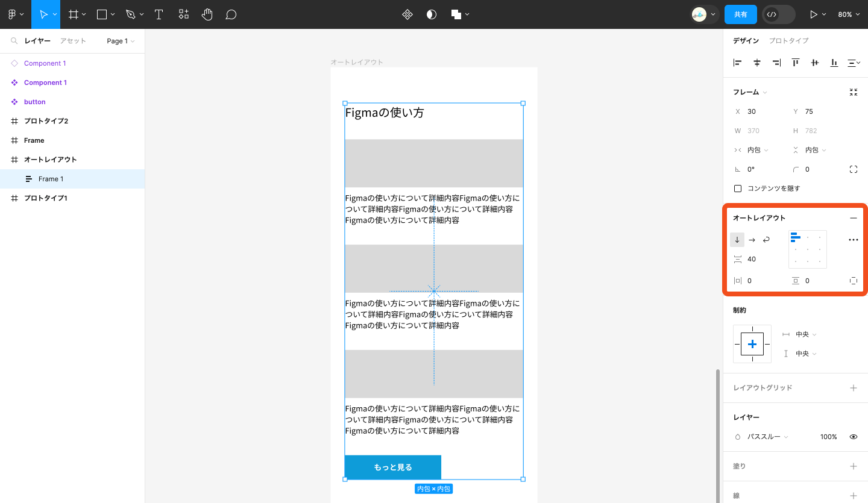Switch to アセット tab
868x503 pixels.
coord(73,41)
